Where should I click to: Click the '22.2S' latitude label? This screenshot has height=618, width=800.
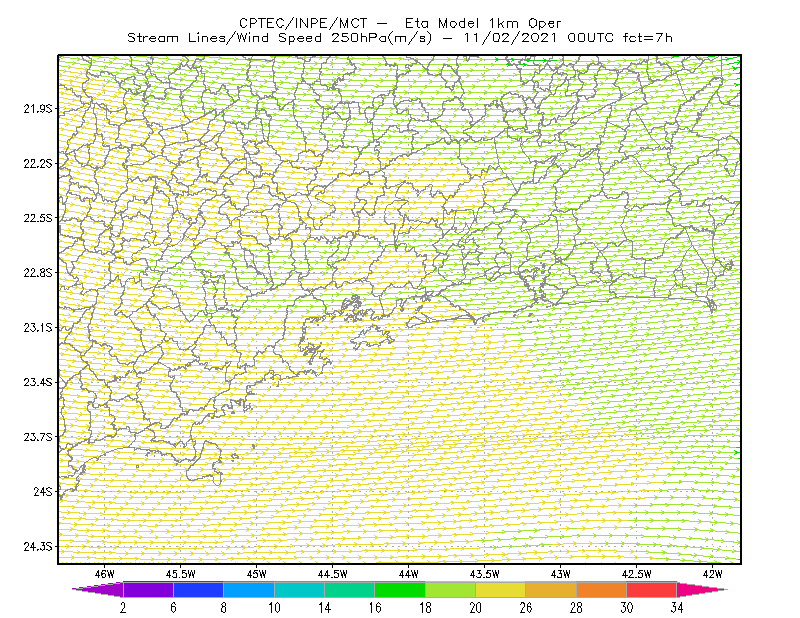[x=38, y=163]
